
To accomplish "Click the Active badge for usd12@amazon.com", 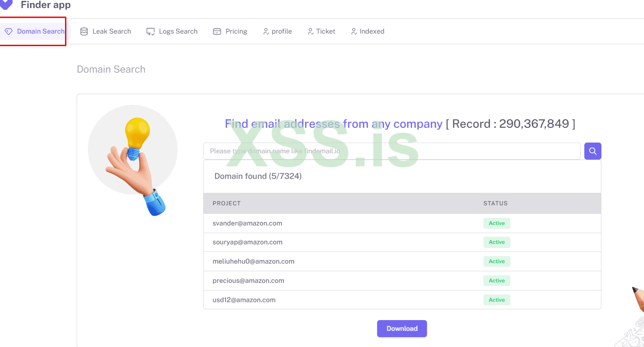I will coord(496,300).
